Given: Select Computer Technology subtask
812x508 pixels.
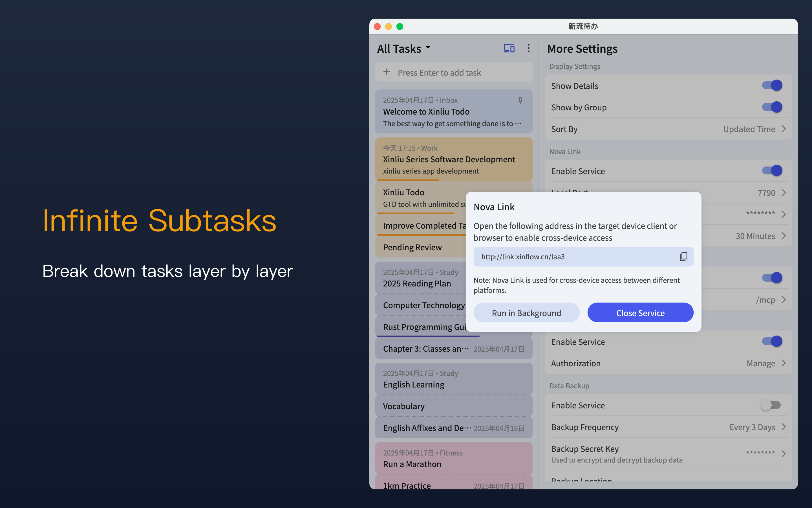Looking at the screenshot, I should click(421, 305).
